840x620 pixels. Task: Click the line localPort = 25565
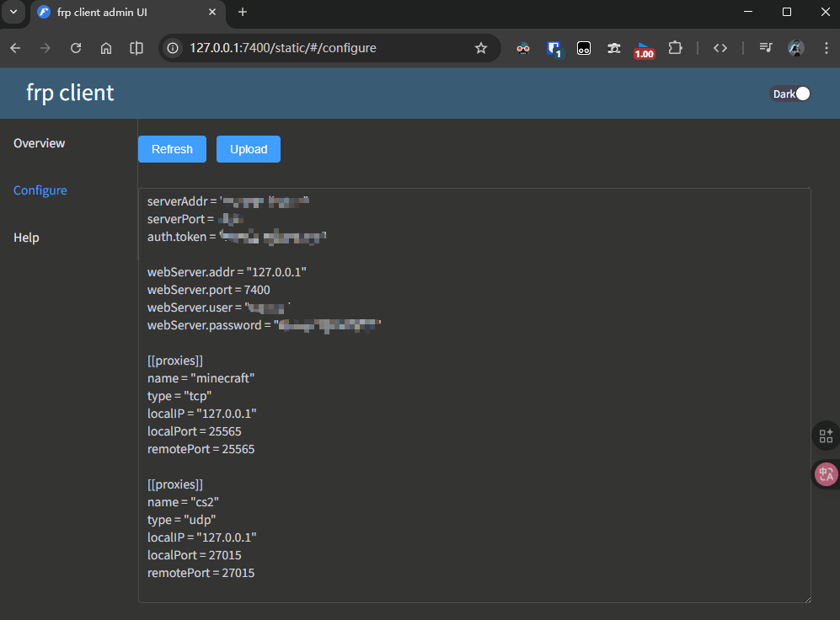pyautogui.click(x=195, y=431)
